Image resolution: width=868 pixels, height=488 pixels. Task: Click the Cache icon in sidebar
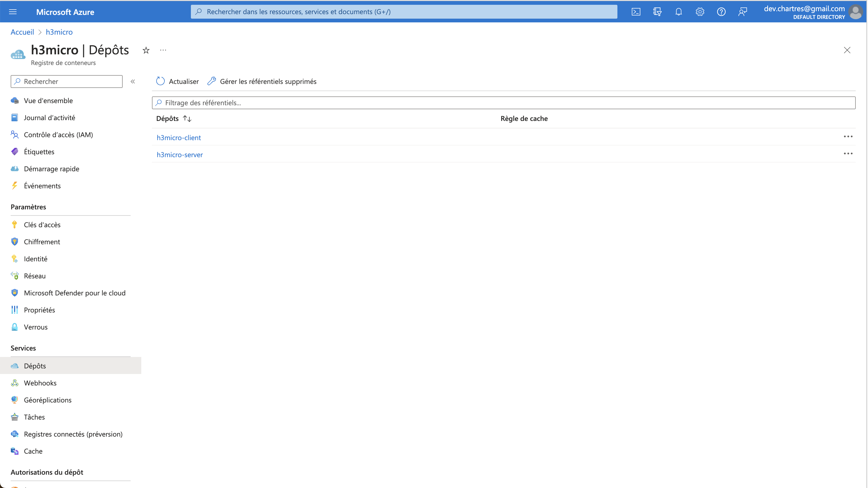pyautogui.click(x=14, y=451)
